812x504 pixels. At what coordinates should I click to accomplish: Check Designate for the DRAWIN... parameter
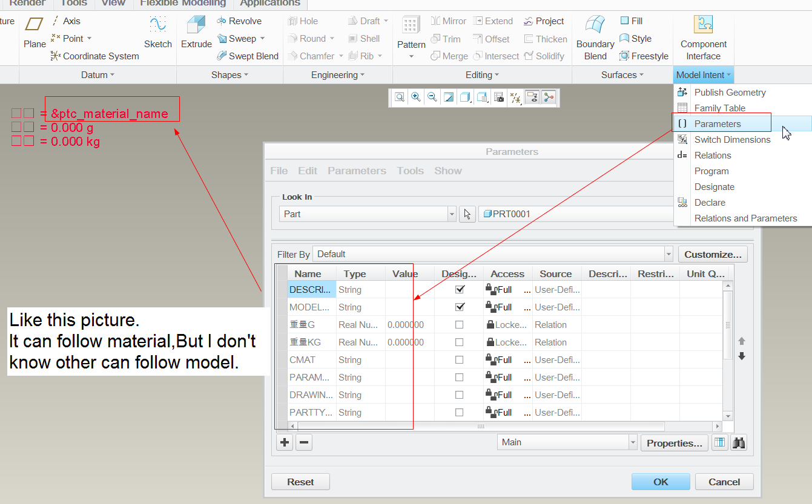(460, 395)
